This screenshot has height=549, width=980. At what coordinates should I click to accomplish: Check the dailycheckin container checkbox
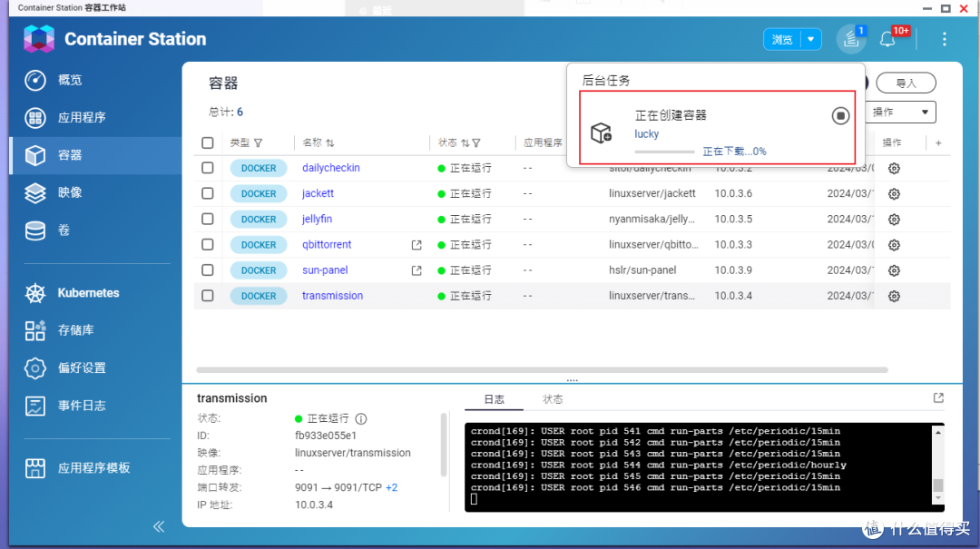coord(208,168)
